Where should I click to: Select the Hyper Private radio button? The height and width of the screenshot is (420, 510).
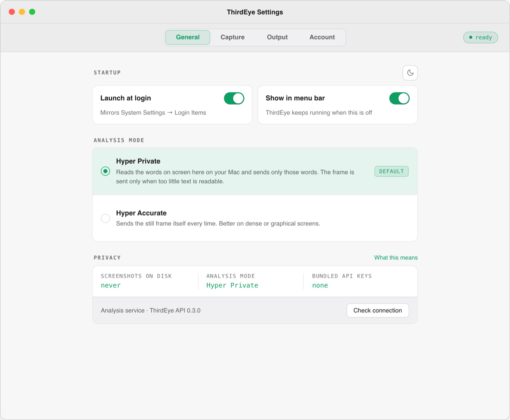point(105,171)
